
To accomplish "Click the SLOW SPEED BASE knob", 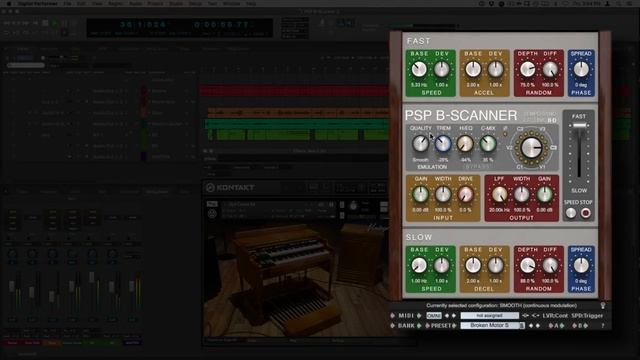I will (419, 265).
